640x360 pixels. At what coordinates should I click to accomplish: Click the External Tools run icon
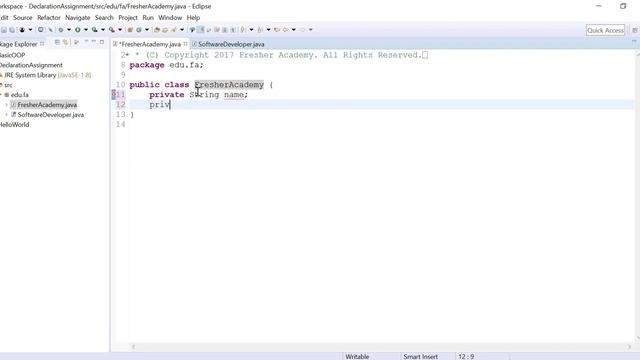(112, 30)
